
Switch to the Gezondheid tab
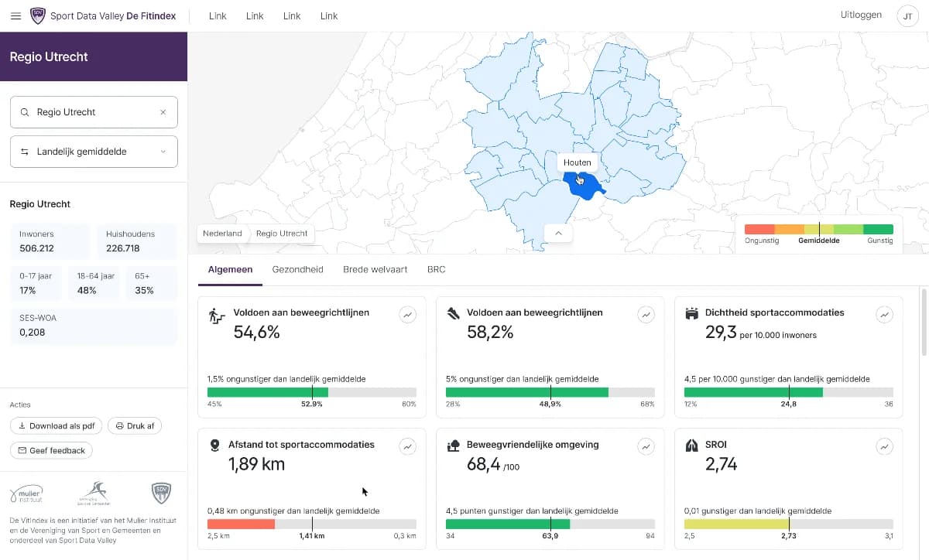click(x=298, y=270)
